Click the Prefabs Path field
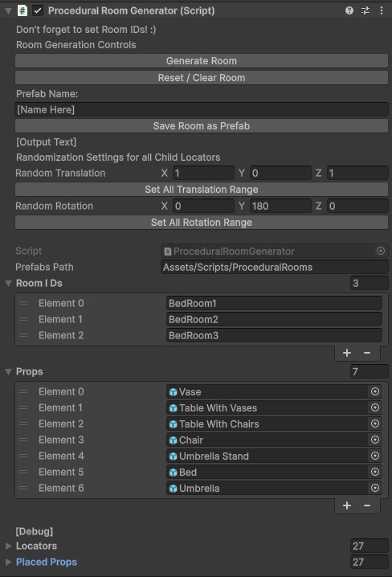This screenshot has width=392, height=577. coord(275,267)
